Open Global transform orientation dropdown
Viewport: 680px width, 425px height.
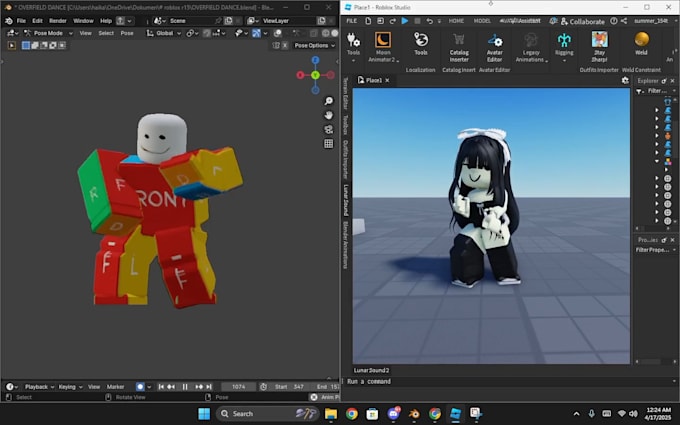pyautogui.click(x=164, y=33)
